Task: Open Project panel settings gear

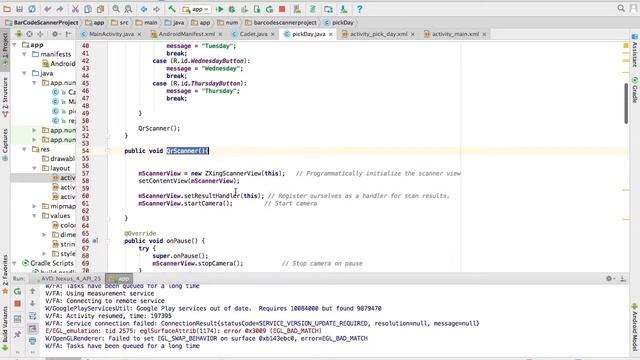Action: coord(55,34)
